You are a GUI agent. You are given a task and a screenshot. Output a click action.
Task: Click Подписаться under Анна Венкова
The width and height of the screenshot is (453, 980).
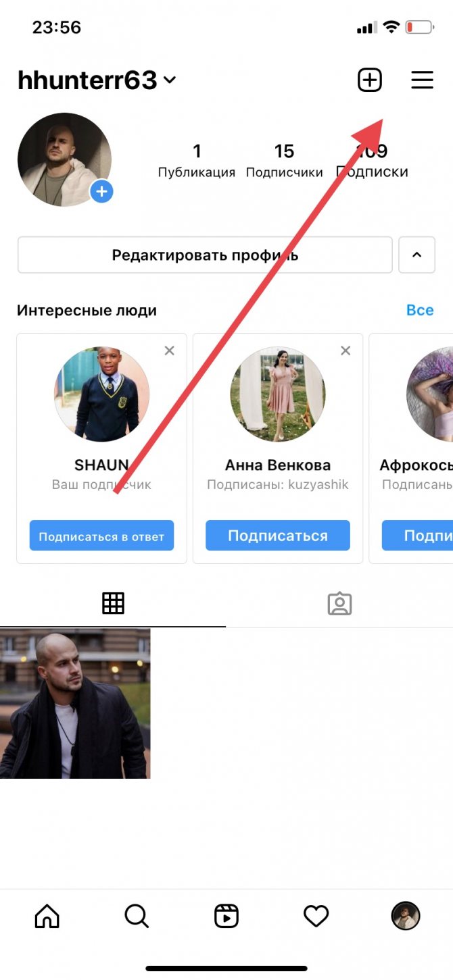[278, 536]
